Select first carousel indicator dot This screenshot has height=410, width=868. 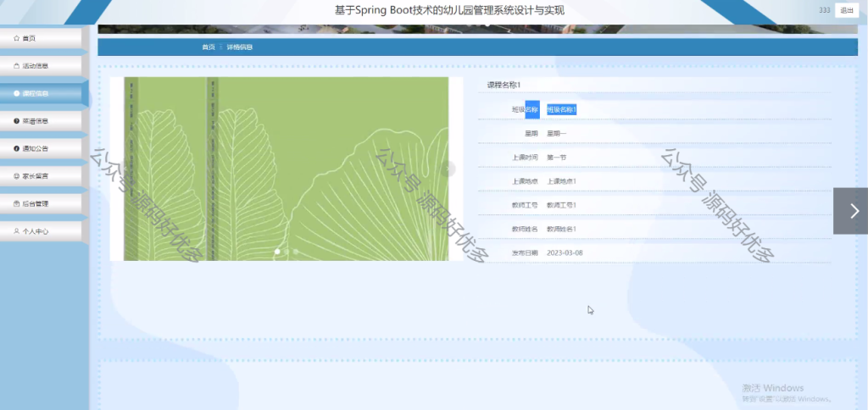(277, 252)
